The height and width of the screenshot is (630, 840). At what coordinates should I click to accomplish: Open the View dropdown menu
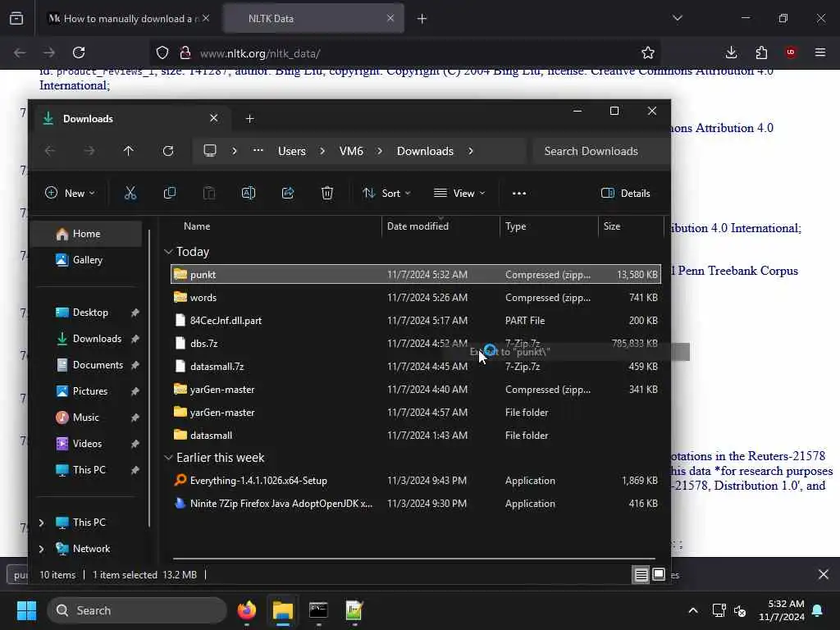(459, 194)
